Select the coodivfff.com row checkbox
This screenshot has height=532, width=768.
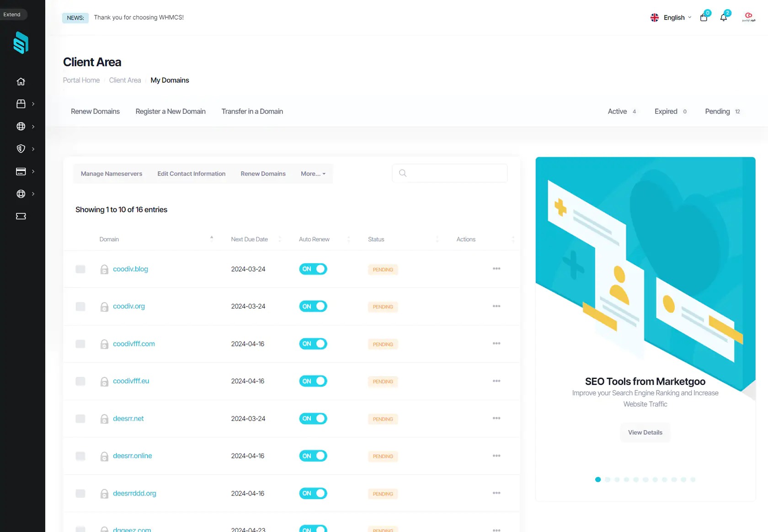pyautogui.click(x=80, y=344)
